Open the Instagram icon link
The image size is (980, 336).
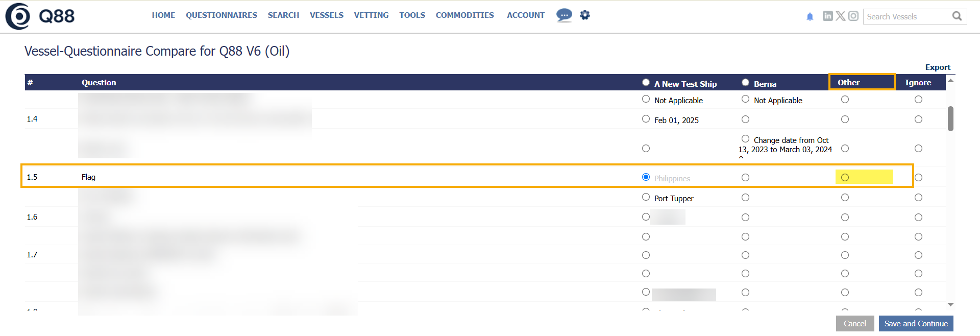coord(853,16)
